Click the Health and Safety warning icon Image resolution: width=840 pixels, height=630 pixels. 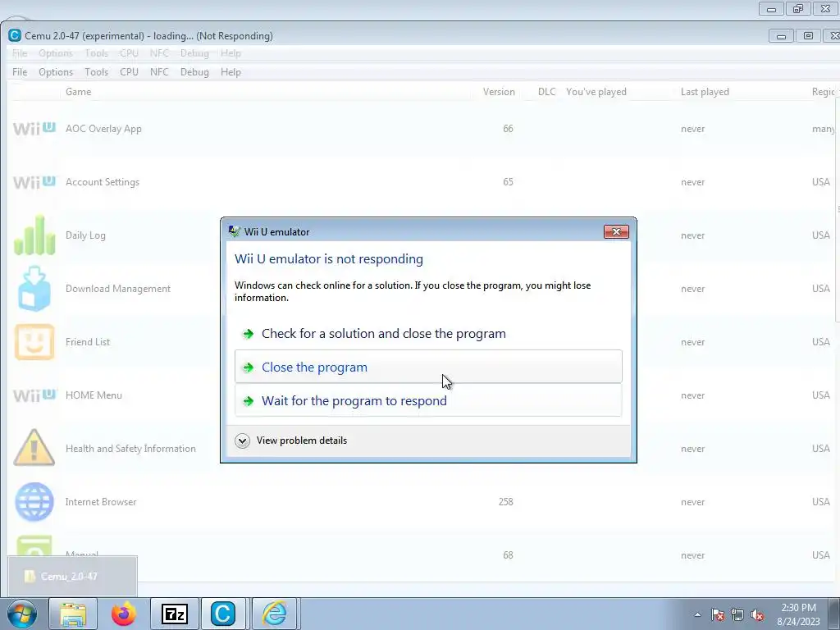coord(34,447)
